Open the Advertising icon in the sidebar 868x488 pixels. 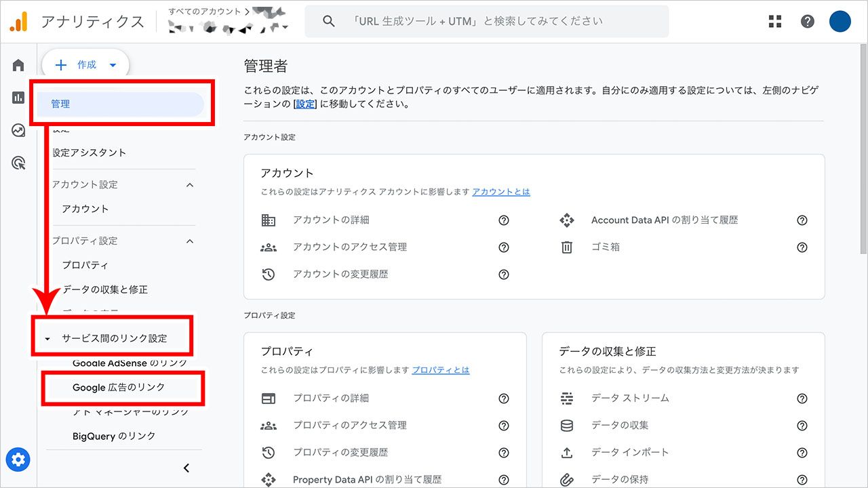click(18, 163)
